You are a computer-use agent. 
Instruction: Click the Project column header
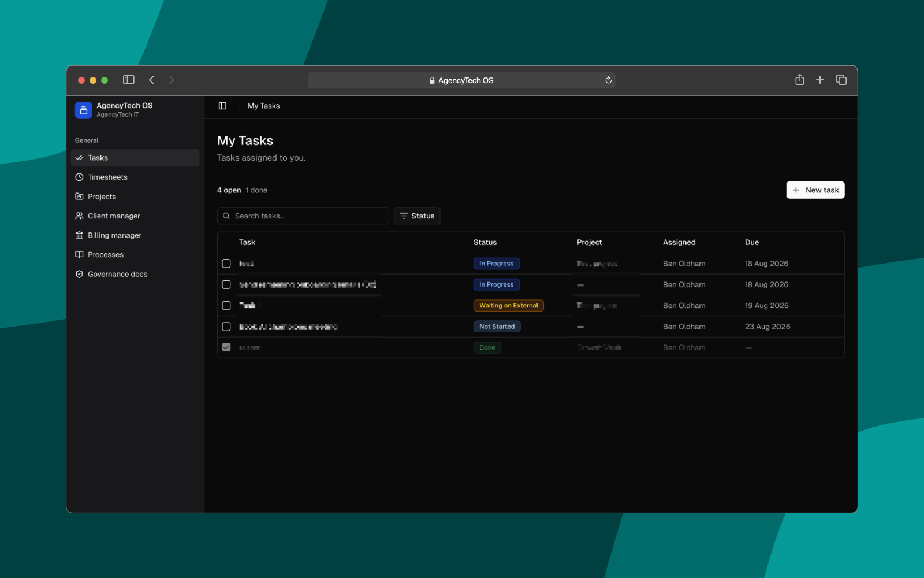pos(589,242)
